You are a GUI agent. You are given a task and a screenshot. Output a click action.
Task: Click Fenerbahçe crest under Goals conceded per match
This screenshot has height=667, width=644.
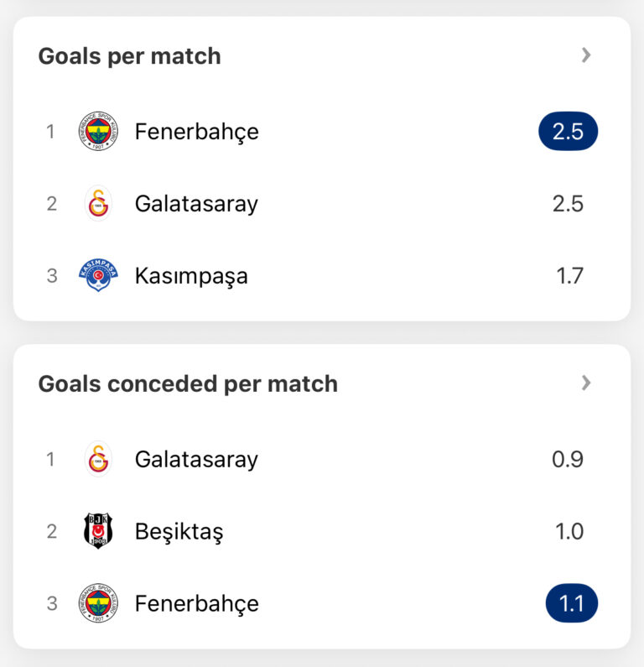(98, 603)
